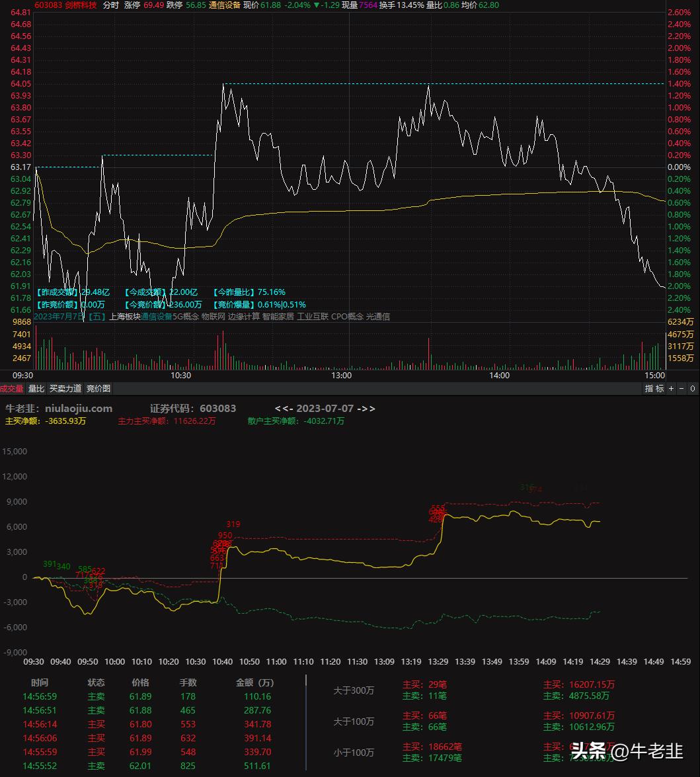This screenshot has height=777, width=700.
Task: Click 主买：18662笔 count
Action: pyautogui.click(x=432, y=747)
